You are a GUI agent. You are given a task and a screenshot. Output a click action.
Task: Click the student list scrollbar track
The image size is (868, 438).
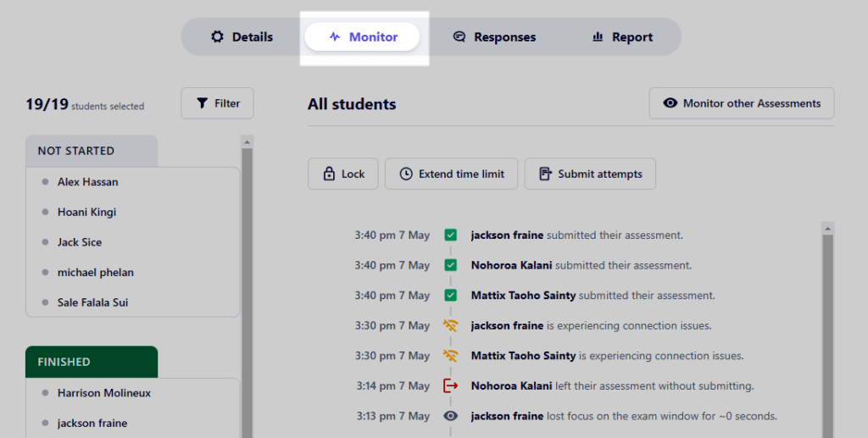tap(248, 293)
